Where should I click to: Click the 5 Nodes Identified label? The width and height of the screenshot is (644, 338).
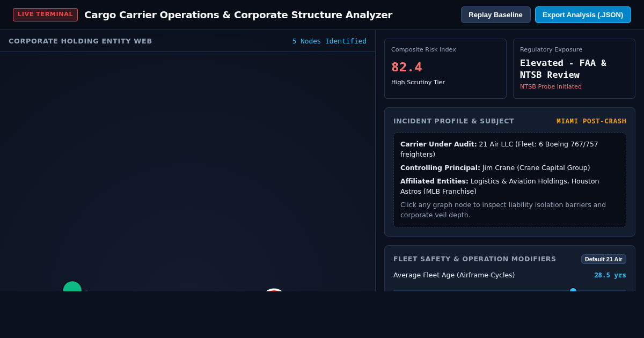click(330, 41)
